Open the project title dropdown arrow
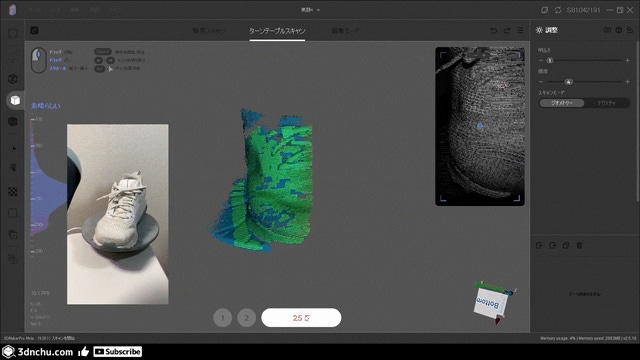640x360 pixels. (318, 10)
